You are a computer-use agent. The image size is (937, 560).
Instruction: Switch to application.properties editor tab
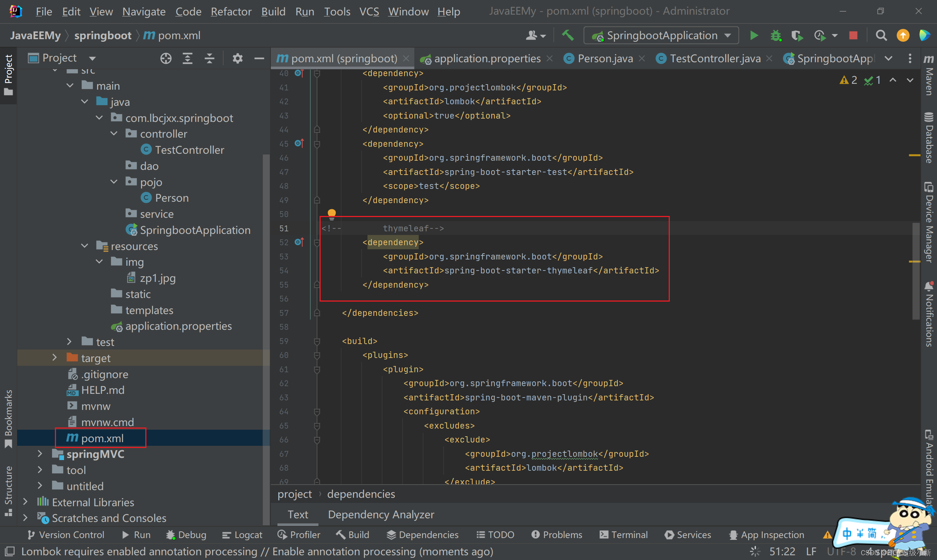tap(487, 59)
